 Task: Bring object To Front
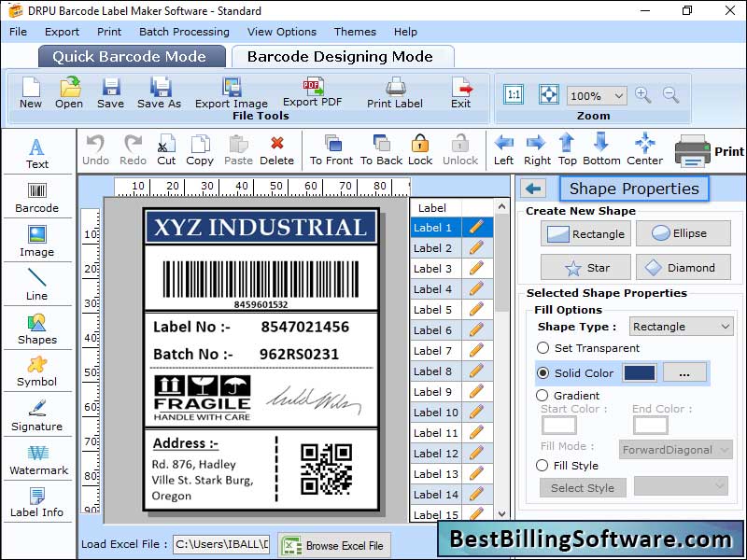tap(331, 150)
